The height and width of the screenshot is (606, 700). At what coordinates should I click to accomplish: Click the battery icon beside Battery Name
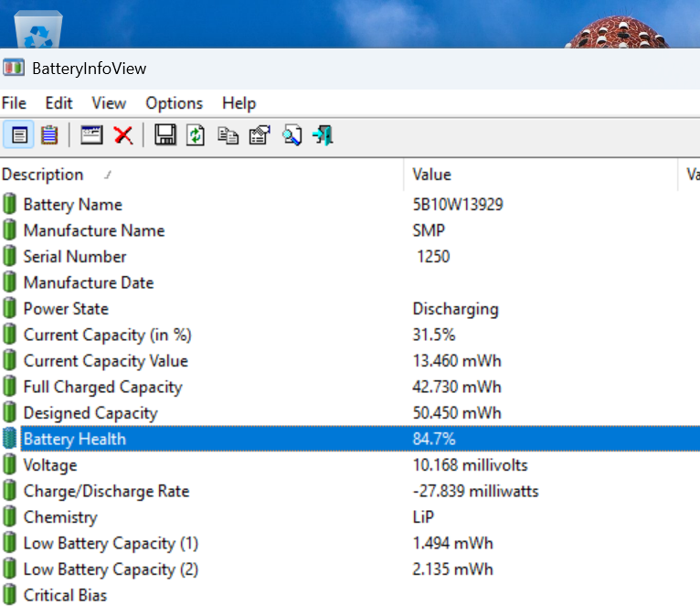tap(9, 204)
